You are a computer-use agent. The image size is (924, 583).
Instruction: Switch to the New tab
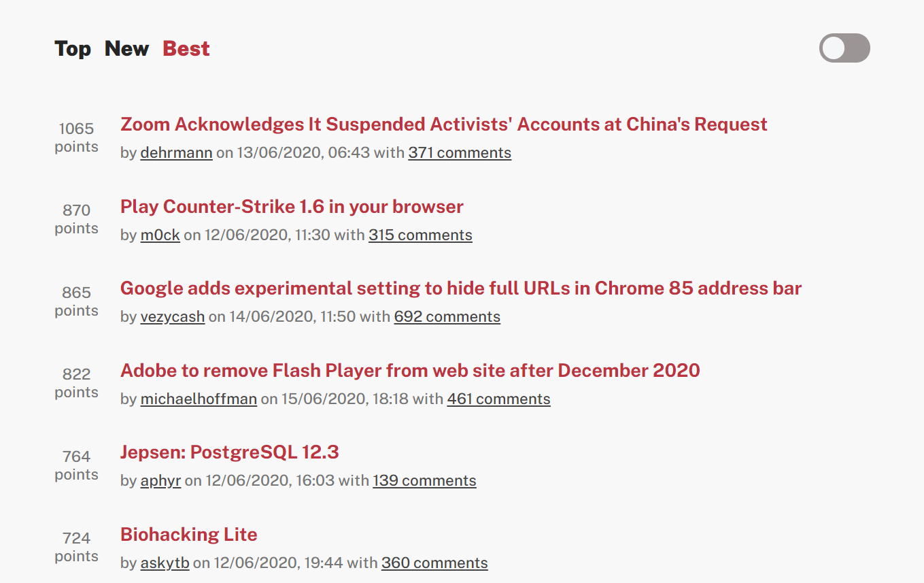126,49
